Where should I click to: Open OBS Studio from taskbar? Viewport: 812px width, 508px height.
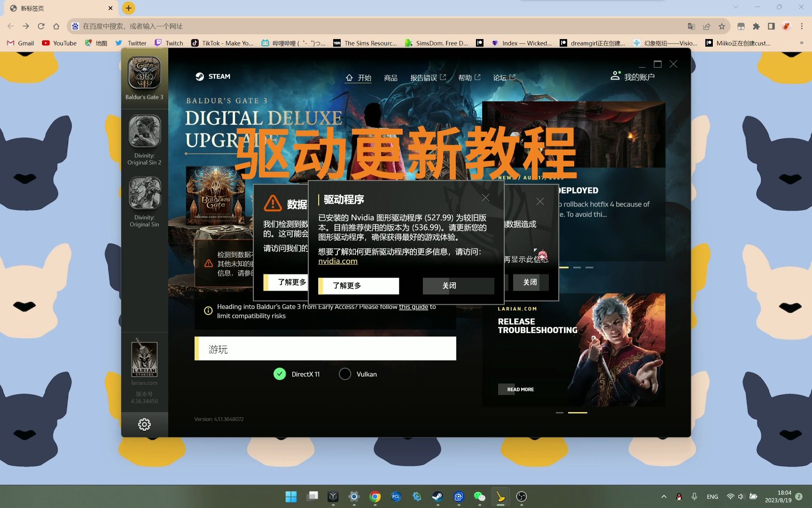click(522, 497)
